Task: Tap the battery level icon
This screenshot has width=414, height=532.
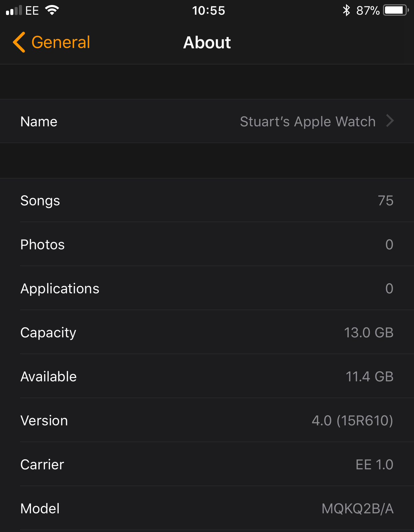Action: (396, 10)
